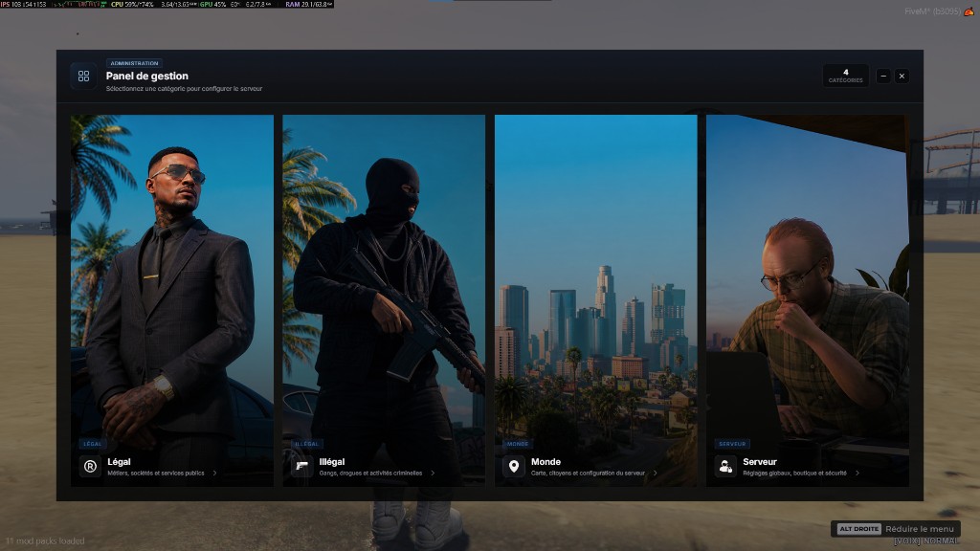
Task: Click the 'Réduire le menu' label
Action: click(x=920, y=528)
